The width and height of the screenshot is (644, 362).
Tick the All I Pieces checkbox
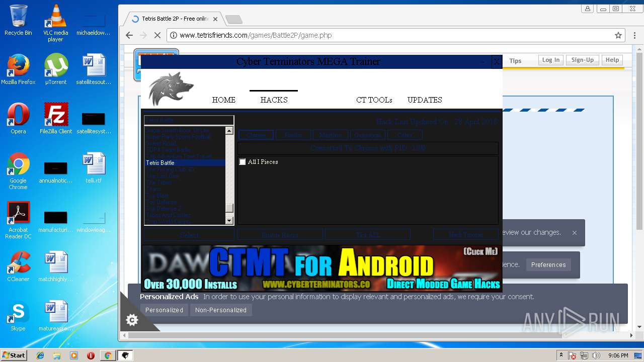tap(243, 162)
